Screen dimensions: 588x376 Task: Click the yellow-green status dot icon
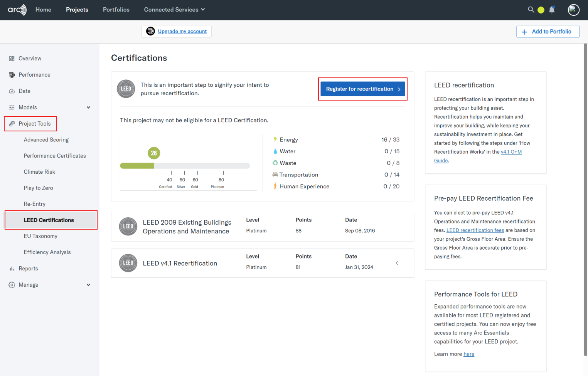pos(541,10)
